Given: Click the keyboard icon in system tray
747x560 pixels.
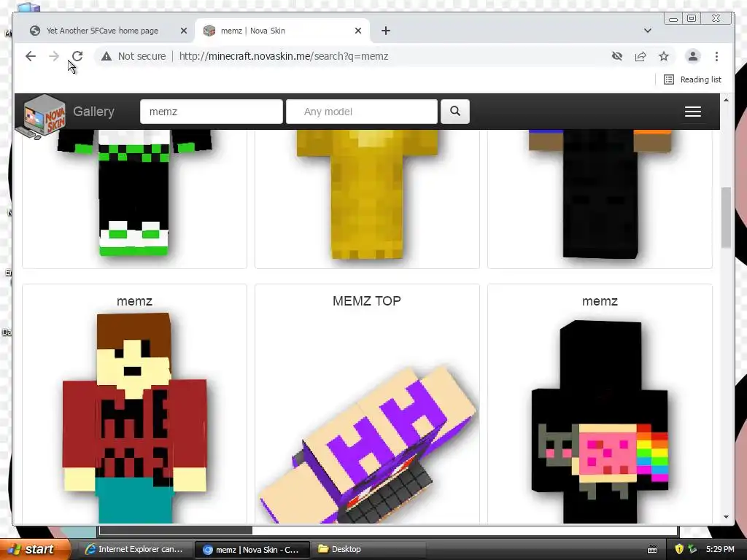Looking at the screenshot, I should pos(652,550).
